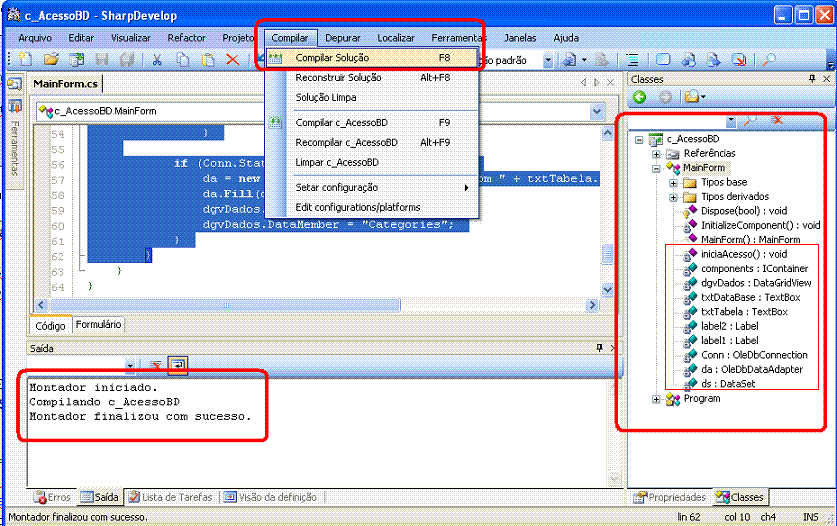This screenshot has width=837, height=526.
Task: Select Reconstruir Solução menu item
Action: 372,77
